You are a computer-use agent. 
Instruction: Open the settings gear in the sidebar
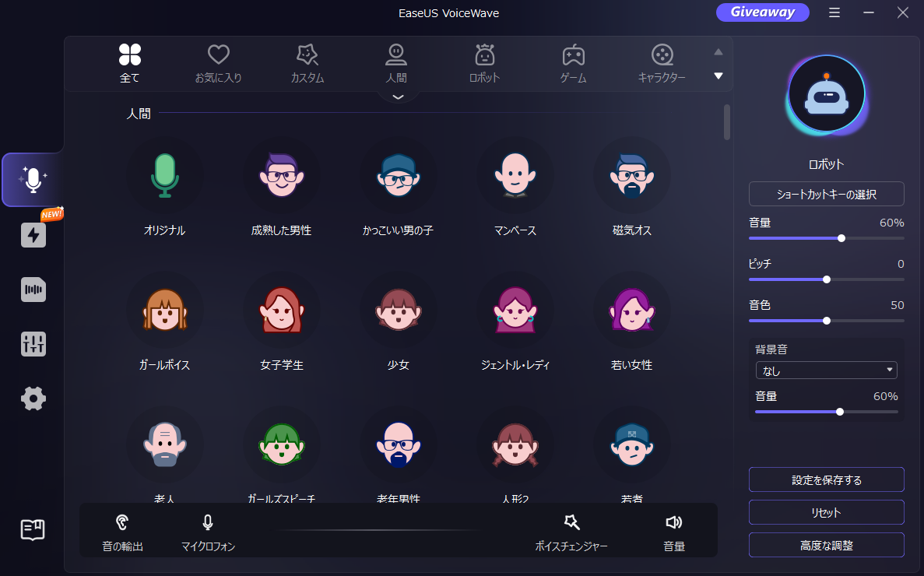tap(33, 399)
